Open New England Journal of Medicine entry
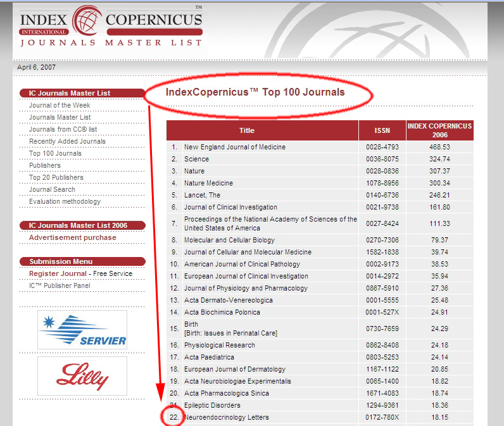Viewport: 504px width, 426px height. click(234, 147)
